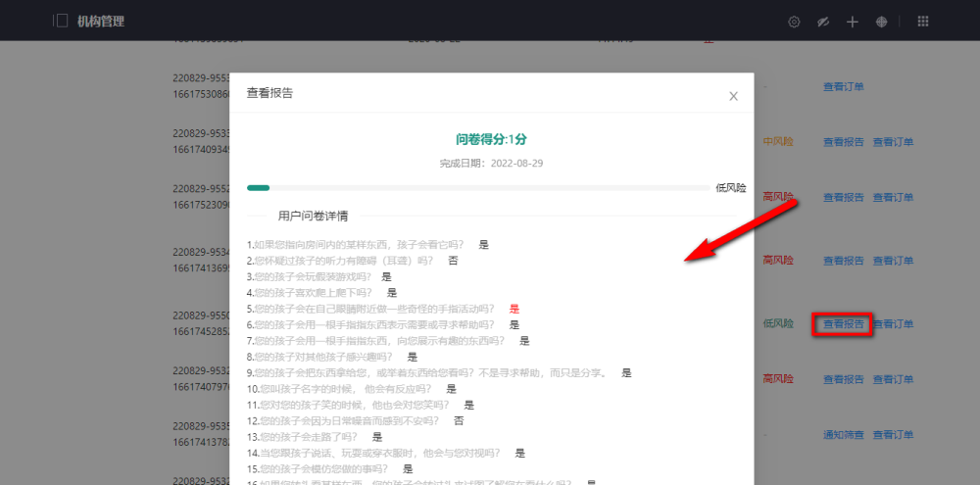Open 查看报告 in the row starting 1661752309
Image resolution: width=980 pixels, height=485 pixels.
843,197
